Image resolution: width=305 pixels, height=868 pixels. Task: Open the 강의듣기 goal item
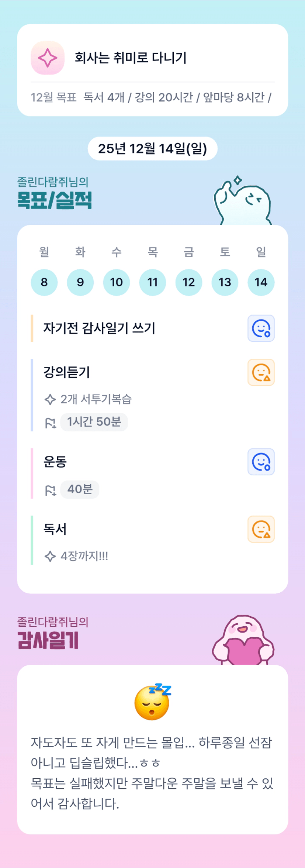(67, 372)
